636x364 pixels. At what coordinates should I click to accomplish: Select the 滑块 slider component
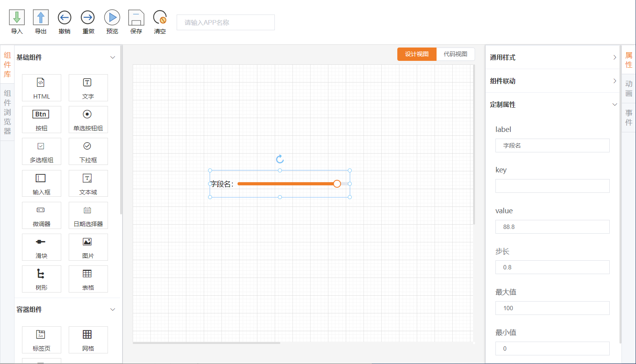pos(42,247)
